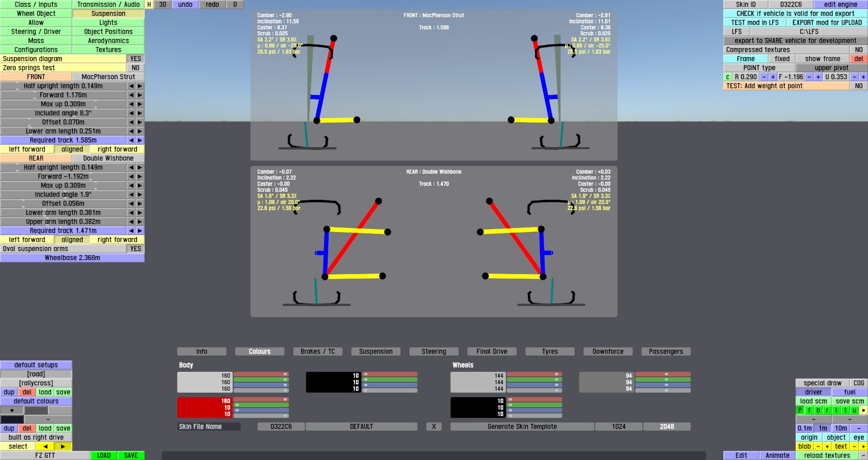The width and height of the screenshot is (868, 460).
Task: Open the Aerodynamics section
Action: (x=108, y=41)
